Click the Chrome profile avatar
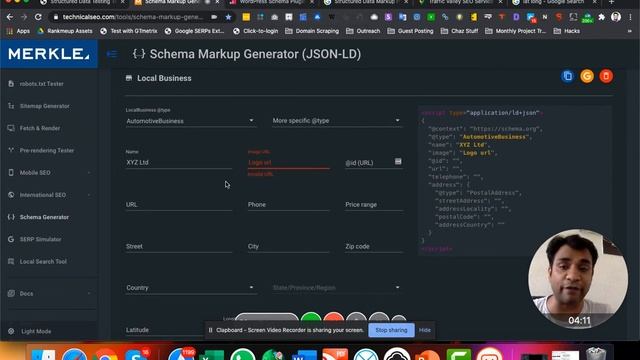 click(616, 17)
